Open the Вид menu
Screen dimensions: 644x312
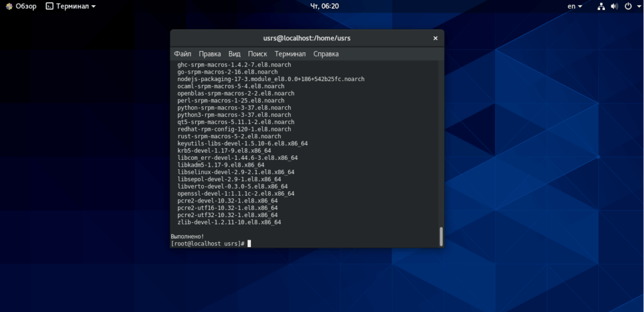(235, 53)
